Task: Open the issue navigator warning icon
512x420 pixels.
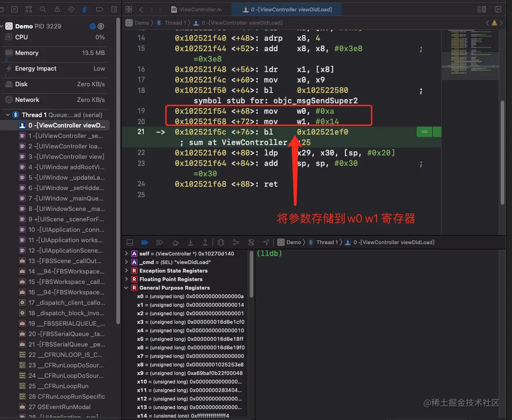Action: point(57,9)
